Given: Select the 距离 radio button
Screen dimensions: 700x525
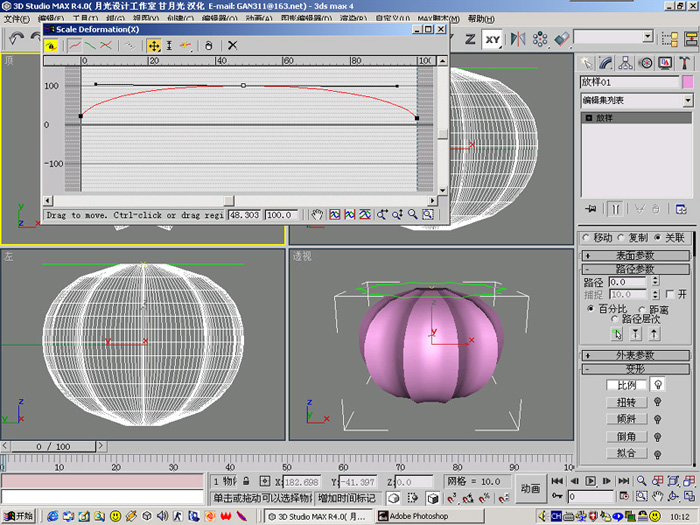Looking at the screenshot, I should (642, 309).
